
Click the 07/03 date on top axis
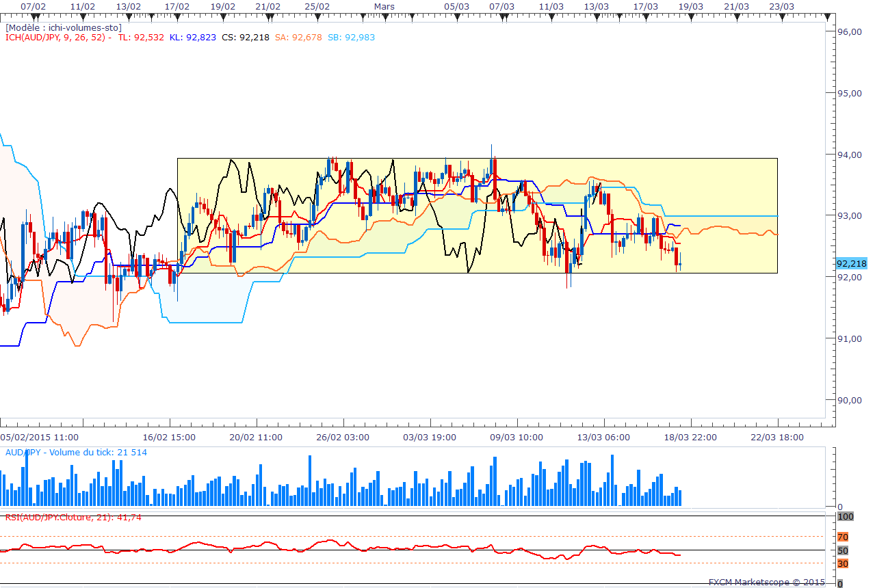click(x=502, y=5)
